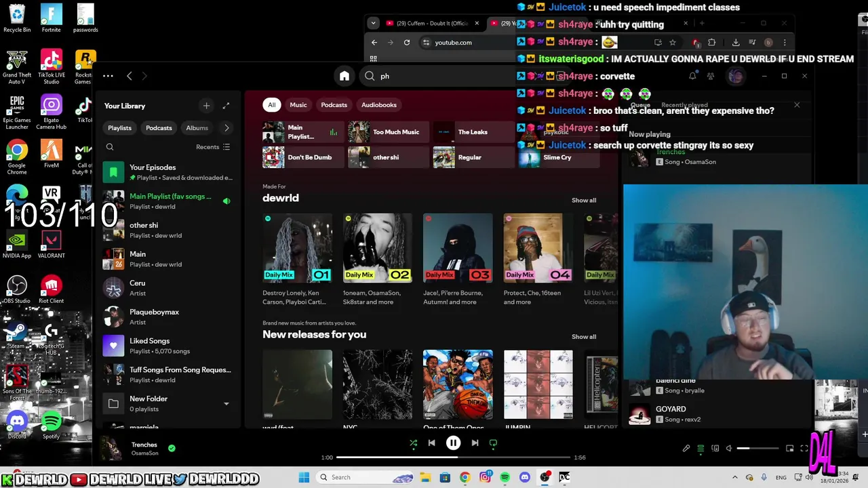Go to Spotify Home
Viewport: 868px width, 488px height.
tap(344, 76)
